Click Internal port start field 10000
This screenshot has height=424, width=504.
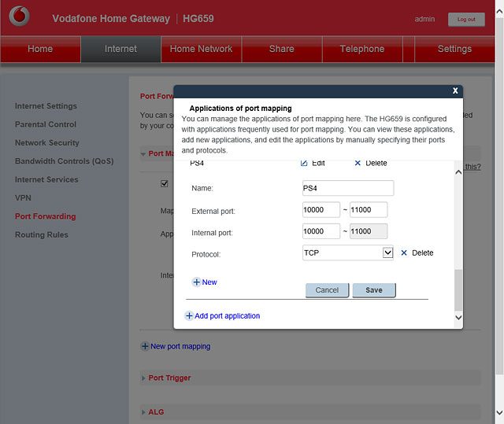coord(321,231)
